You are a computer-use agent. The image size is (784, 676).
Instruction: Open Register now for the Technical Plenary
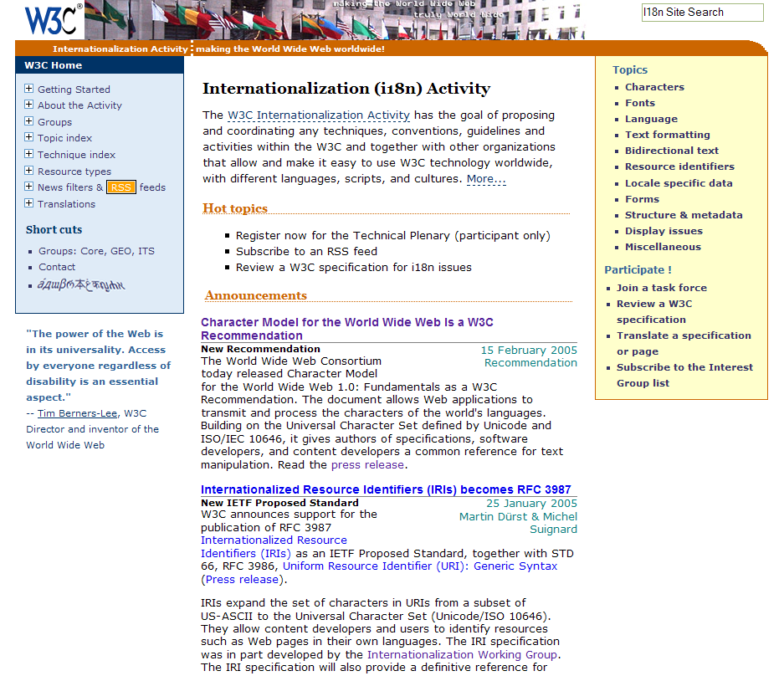point(393,235)
